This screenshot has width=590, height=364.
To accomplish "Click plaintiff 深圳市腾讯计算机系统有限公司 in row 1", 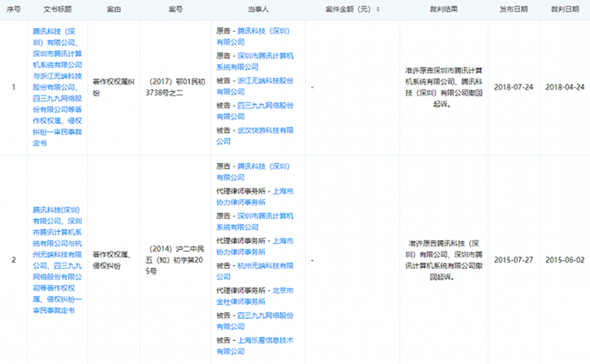I will tap(265, 56).
